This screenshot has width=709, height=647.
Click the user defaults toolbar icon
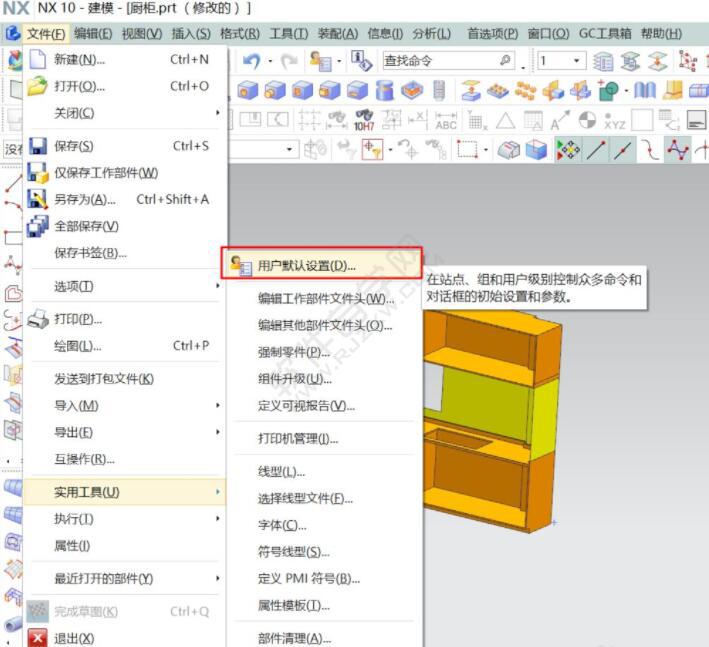point(321,61)
